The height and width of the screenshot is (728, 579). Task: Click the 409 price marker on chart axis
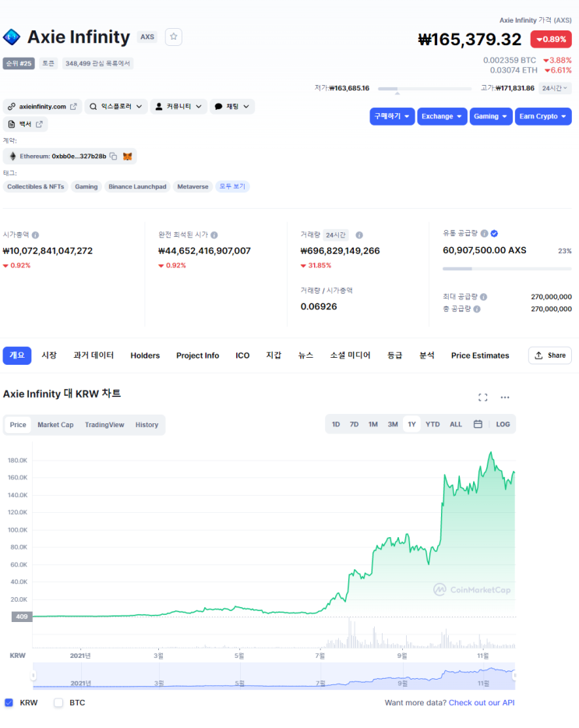pyautogui.click(x=22, y=617)
